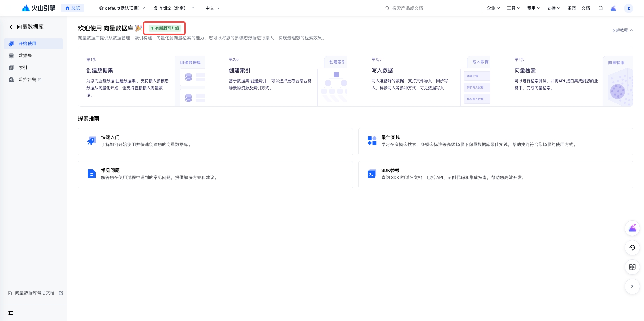Select 索引 in the sidebar
644x321 pixels.
23,68
